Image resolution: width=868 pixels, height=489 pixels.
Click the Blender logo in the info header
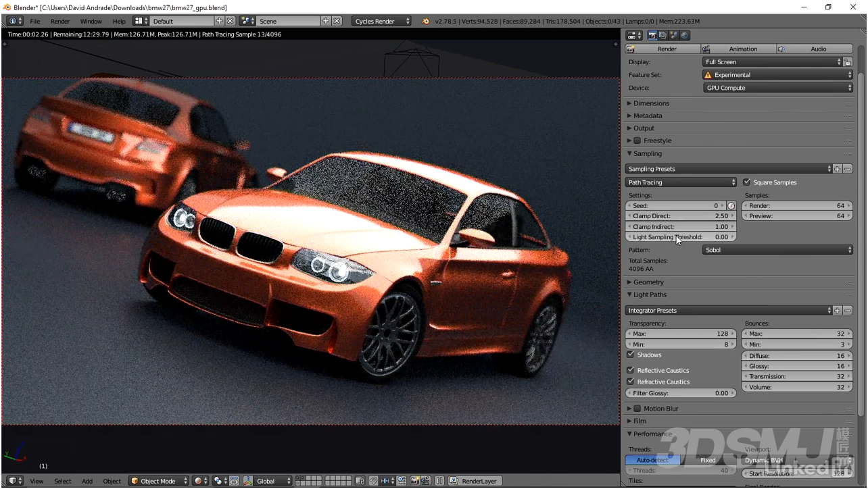425,21
